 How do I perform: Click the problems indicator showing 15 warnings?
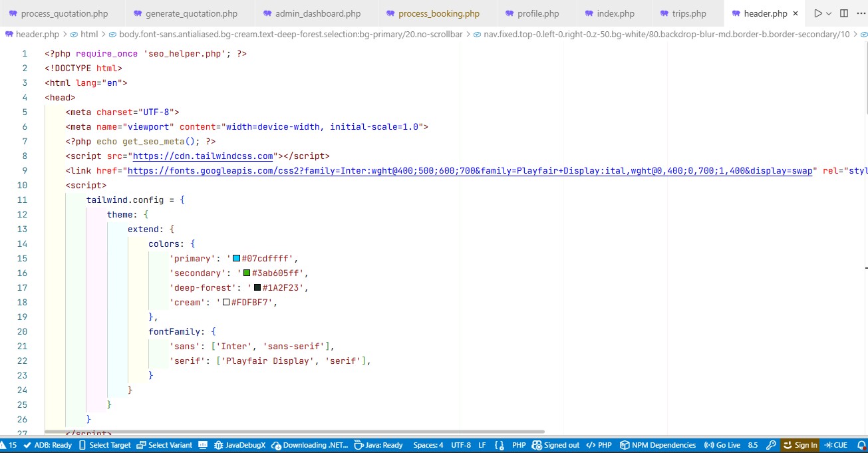point(9,445)
